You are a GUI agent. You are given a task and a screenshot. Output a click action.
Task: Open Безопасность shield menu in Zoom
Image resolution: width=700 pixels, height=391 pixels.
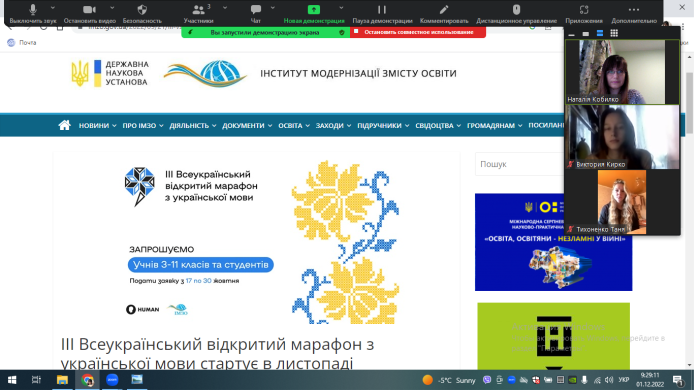142,13
